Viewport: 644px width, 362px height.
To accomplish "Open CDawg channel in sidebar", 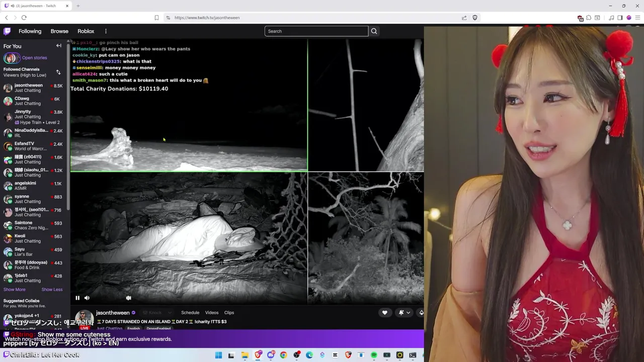I will point(33,101).
